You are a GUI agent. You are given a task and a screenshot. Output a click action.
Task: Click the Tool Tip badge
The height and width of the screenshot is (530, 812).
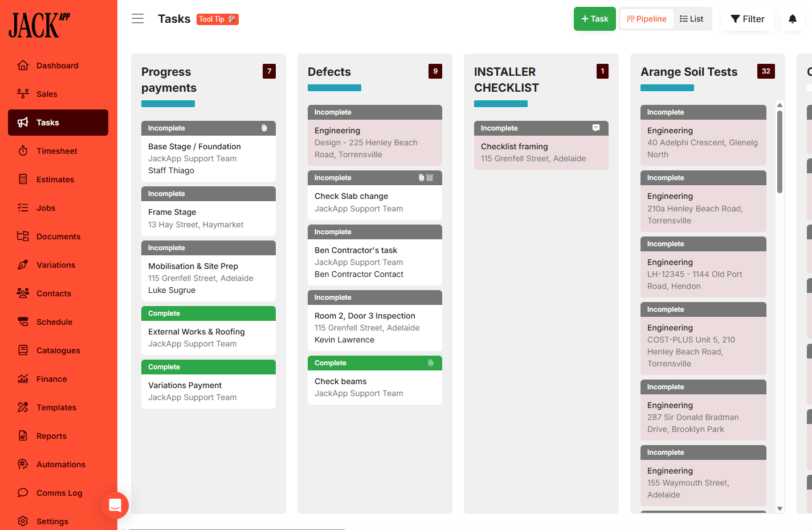tap(217, 19)
